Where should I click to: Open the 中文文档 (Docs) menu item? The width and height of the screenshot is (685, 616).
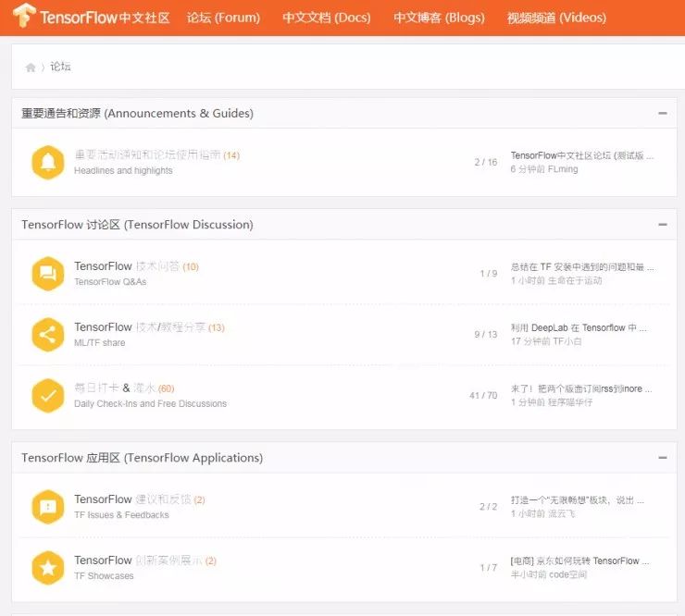(x=327, y=18)
